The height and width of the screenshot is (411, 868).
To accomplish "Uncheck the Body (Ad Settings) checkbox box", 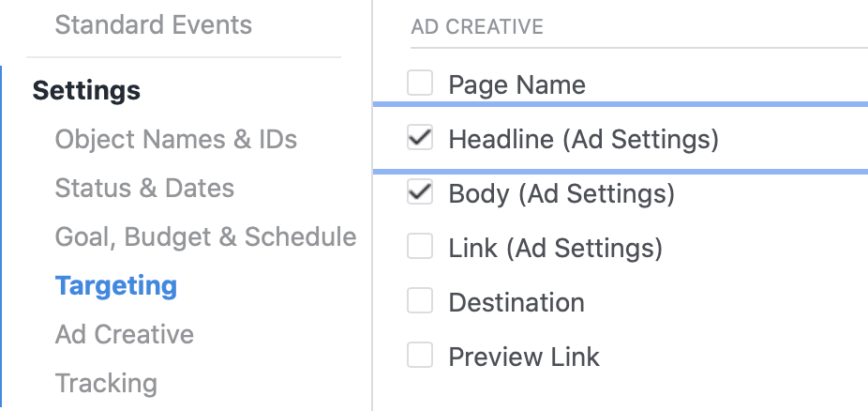I will [x=420, y=193].
